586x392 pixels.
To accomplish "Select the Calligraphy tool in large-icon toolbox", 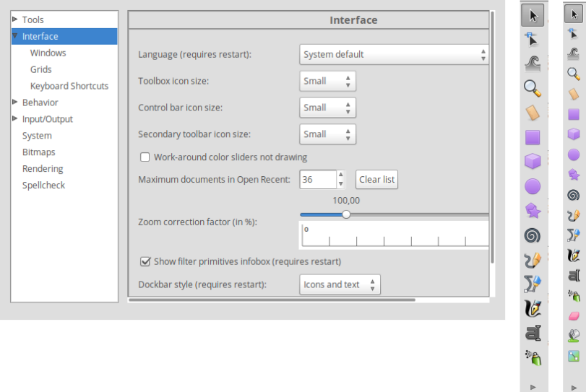I will 533,308.
